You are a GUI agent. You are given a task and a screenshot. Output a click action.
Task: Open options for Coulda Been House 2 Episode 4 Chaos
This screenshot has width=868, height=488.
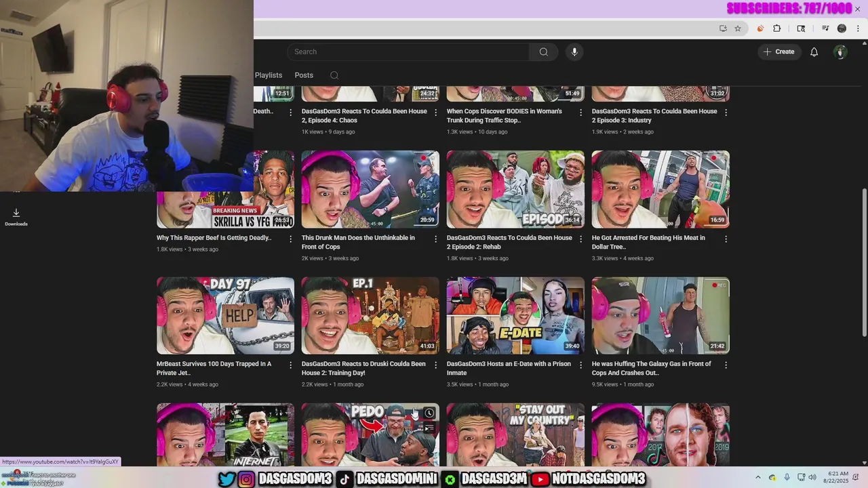click(435, 113)
